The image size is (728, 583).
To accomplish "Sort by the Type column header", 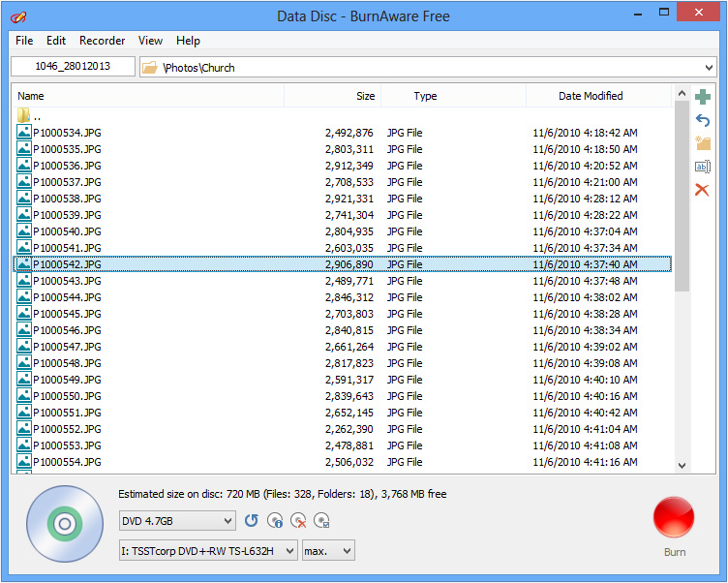I will click(453, 96).
